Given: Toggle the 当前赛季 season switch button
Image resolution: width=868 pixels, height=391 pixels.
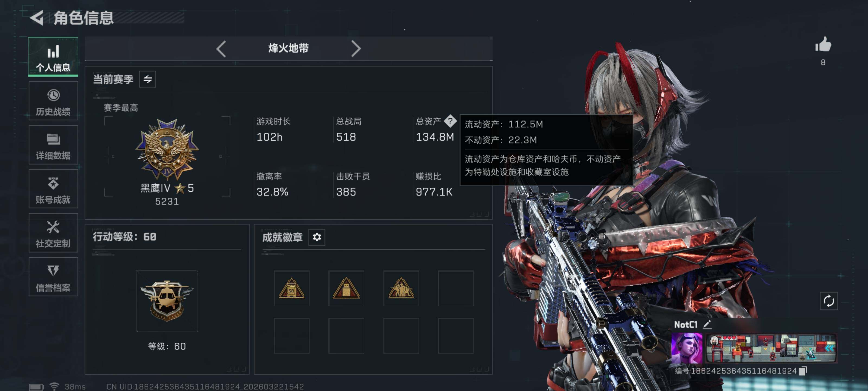Looking at the screenshot, I should pos(148,79).
